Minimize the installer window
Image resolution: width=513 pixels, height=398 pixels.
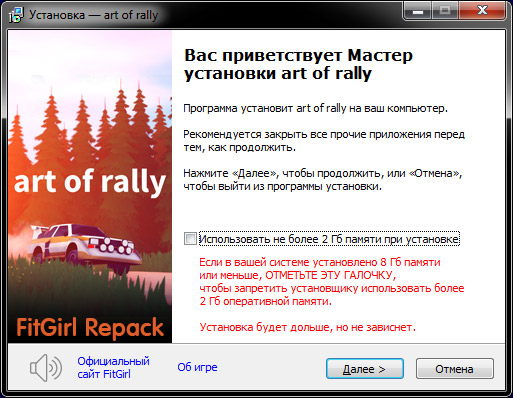pyautogui.click(x=418, y=11)
